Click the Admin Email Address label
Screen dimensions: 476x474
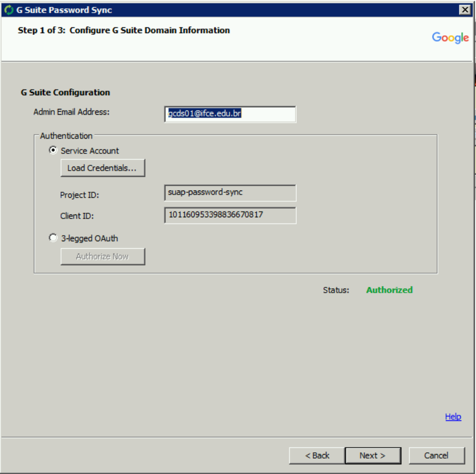[71, 112]
